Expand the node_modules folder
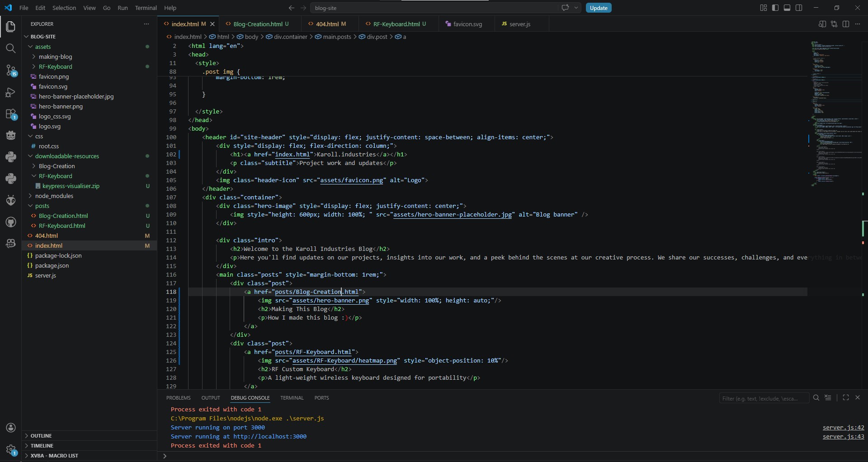Viewport: 868px width, 462px height. click(x=54, y=196)
